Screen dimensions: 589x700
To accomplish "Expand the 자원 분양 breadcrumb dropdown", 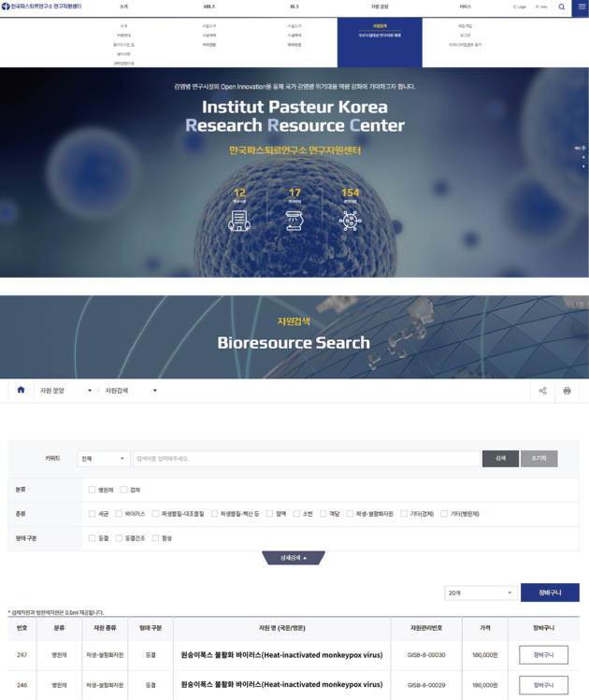I will [x=65, y=391].
